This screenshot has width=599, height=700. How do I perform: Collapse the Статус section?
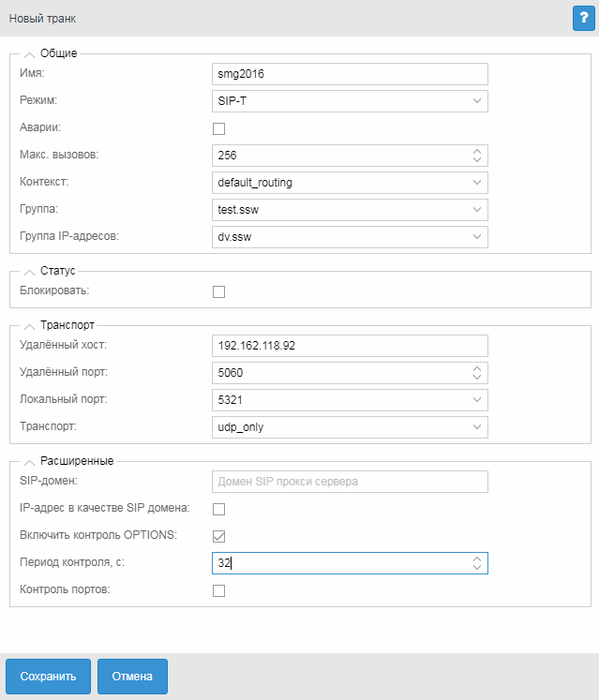(29, 272)
